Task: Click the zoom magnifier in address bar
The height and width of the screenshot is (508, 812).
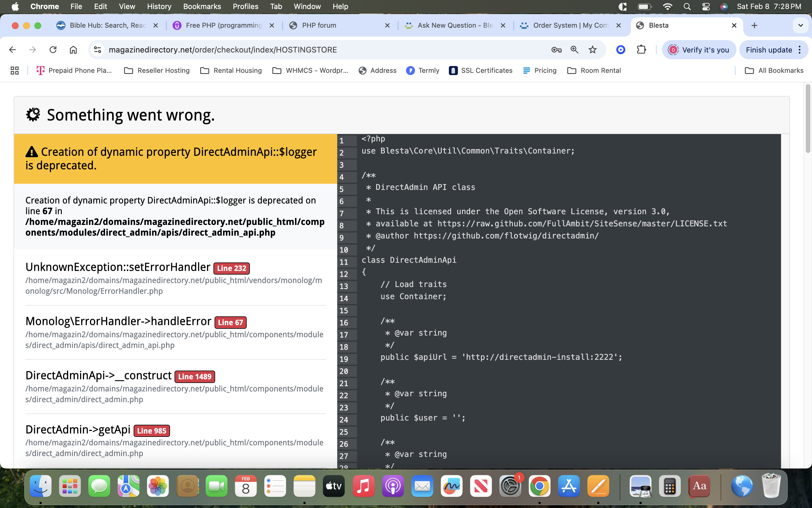Action: (x=574, y=50)
